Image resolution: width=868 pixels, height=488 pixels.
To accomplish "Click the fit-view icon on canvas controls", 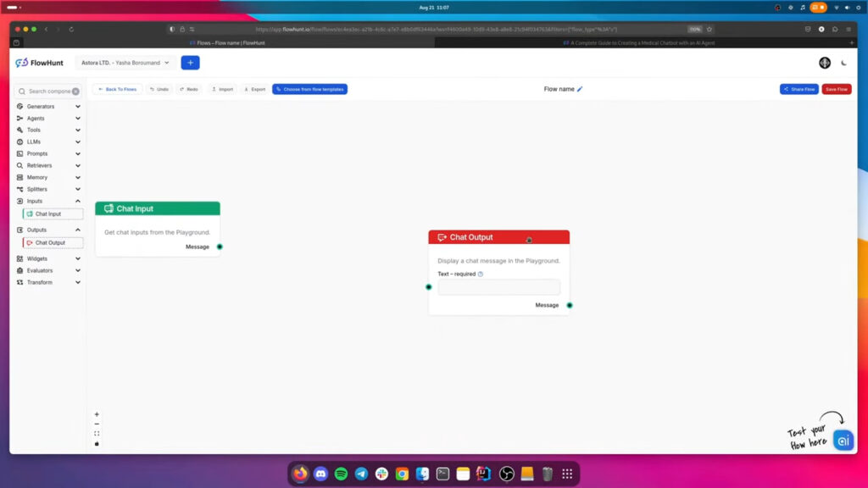I will pyautogui.click(x=97, y=433).
